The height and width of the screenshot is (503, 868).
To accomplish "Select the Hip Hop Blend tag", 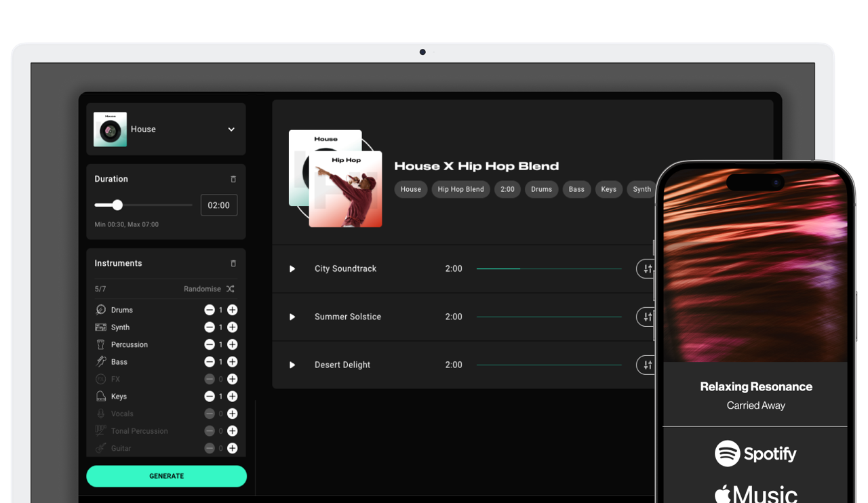I will [460, 189].
